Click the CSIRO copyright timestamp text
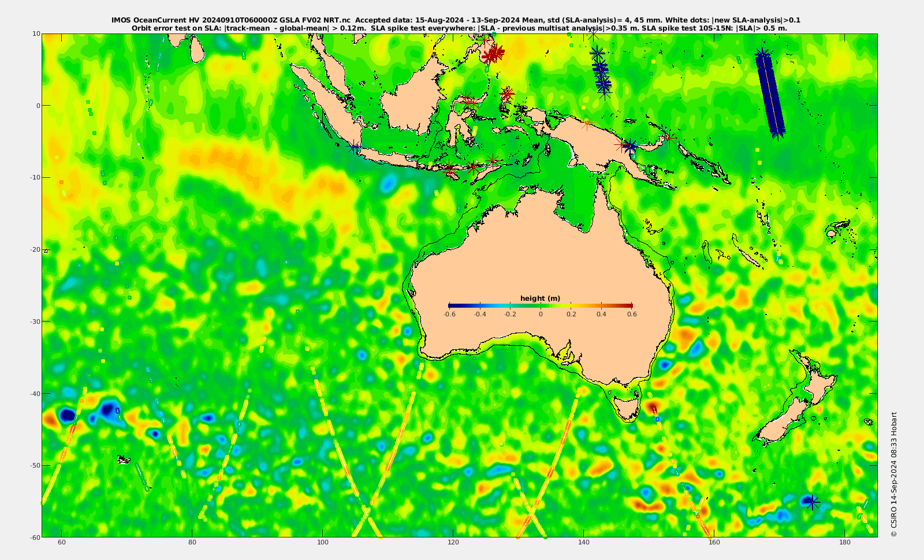Image resolution: width=924 pixels, height=560 pixels. point(894,474)
